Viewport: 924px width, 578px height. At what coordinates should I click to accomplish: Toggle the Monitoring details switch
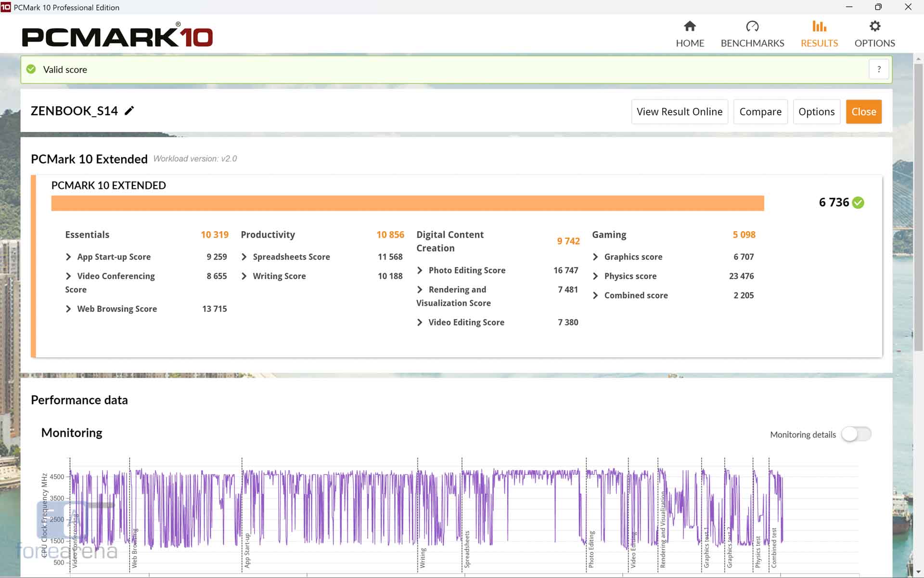point(856,434)
